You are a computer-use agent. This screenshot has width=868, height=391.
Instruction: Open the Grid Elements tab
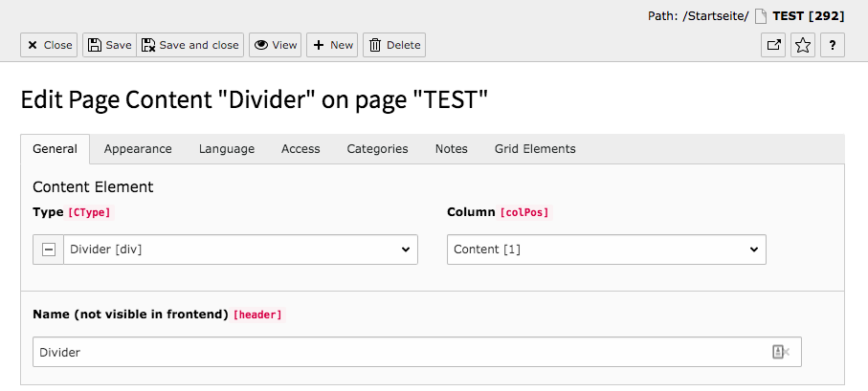(535, 149)
